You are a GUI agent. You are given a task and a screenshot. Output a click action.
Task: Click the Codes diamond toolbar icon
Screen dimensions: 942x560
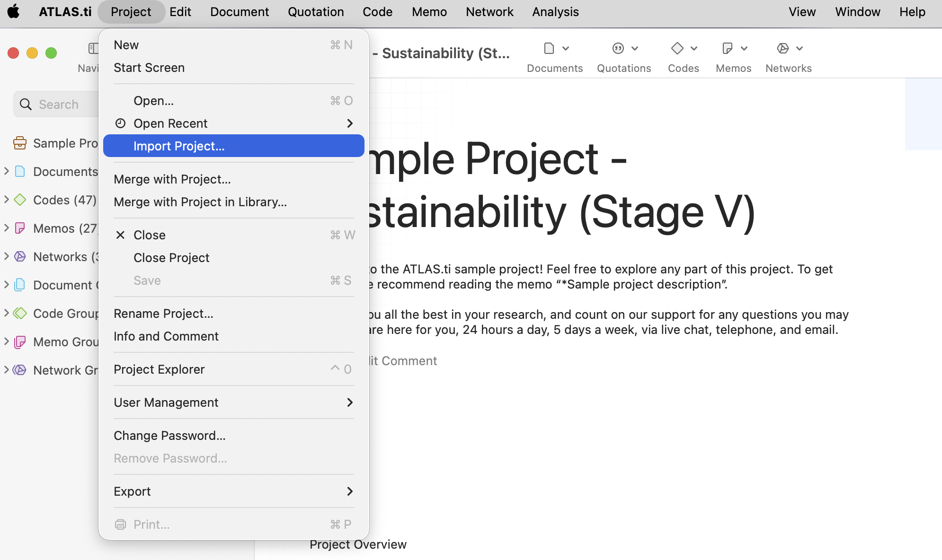pyautogui.click(x=677, y=48)
